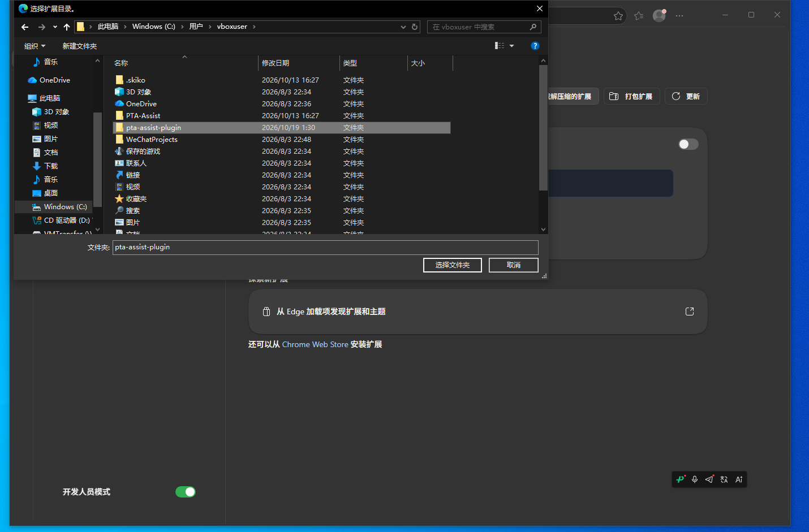Sort files by 类型 column

coord(373,63)
